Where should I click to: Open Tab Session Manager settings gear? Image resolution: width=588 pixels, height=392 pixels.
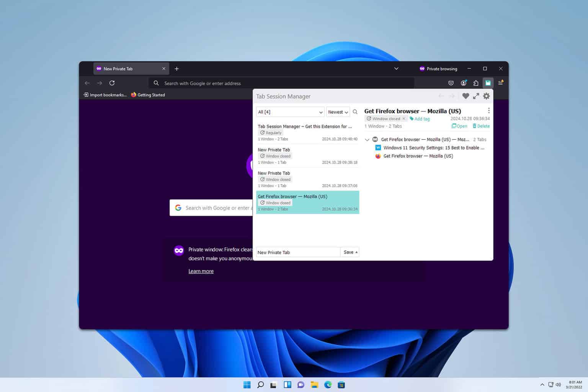pos(486,96)
